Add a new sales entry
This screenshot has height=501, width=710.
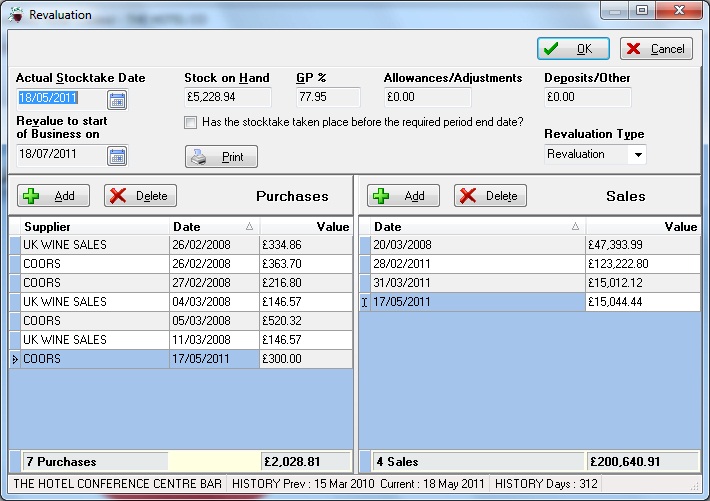click(x=403, y=196)
